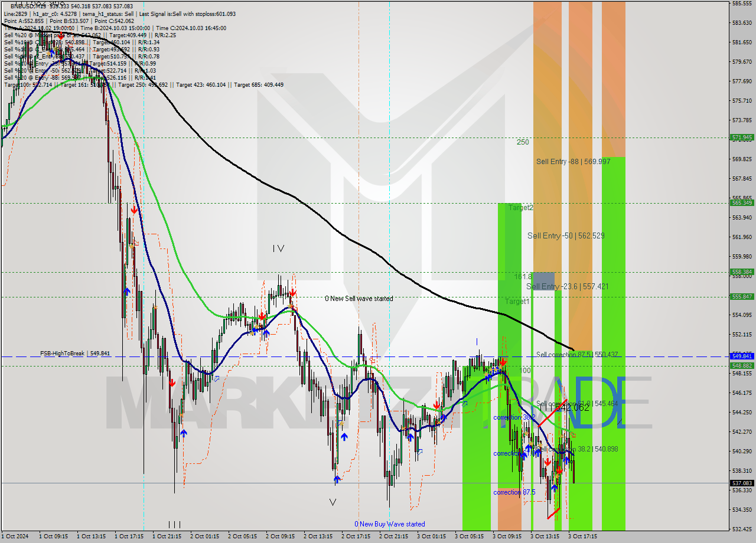Click the '161.8' Fibonacci level label
756x543 pixels.
pos(523,276)
